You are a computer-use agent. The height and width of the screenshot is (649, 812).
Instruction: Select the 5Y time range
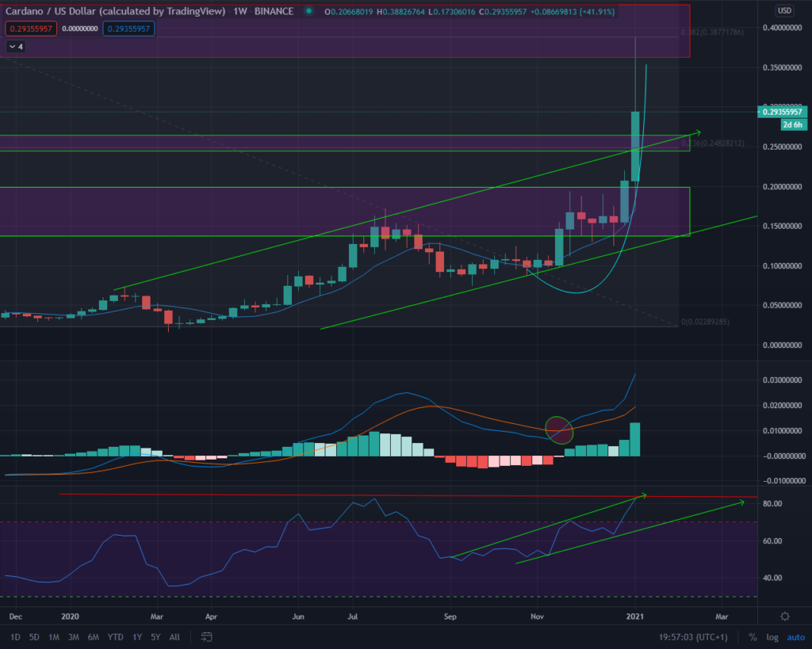(155, 637)
